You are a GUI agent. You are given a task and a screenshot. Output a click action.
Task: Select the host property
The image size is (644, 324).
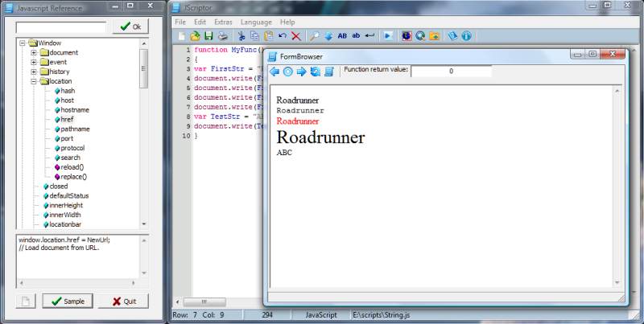[x=68, y=100]
